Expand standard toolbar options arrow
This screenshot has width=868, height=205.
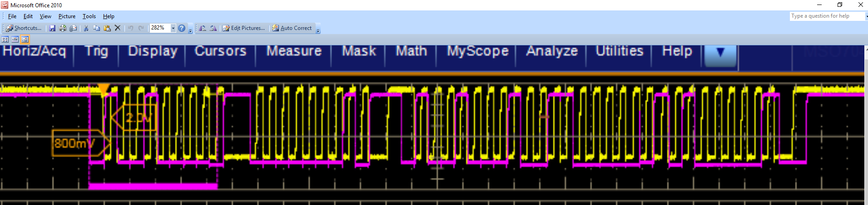tap(190, 30)
